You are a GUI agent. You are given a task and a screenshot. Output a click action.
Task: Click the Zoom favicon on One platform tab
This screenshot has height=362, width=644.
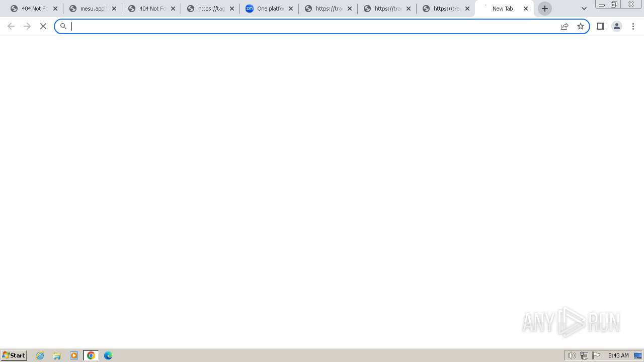250,9
